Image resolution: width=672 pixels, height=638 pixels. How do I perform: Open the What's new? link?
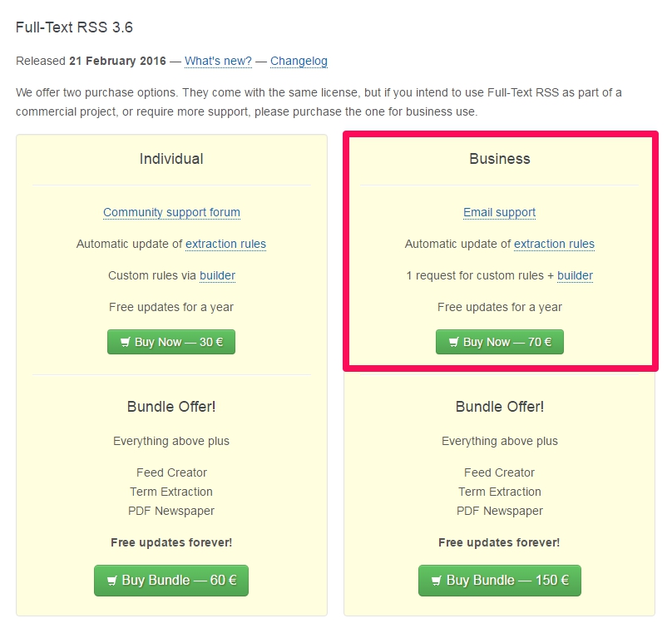pos(218,61)
